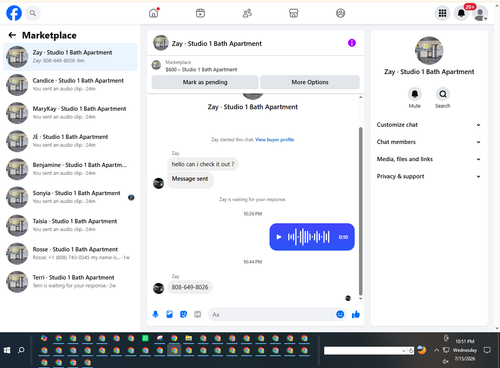The width and height of the screenshot is (500, 368).
Task: Play the 0:10 audio clip
Action: [x=279, y=237]
